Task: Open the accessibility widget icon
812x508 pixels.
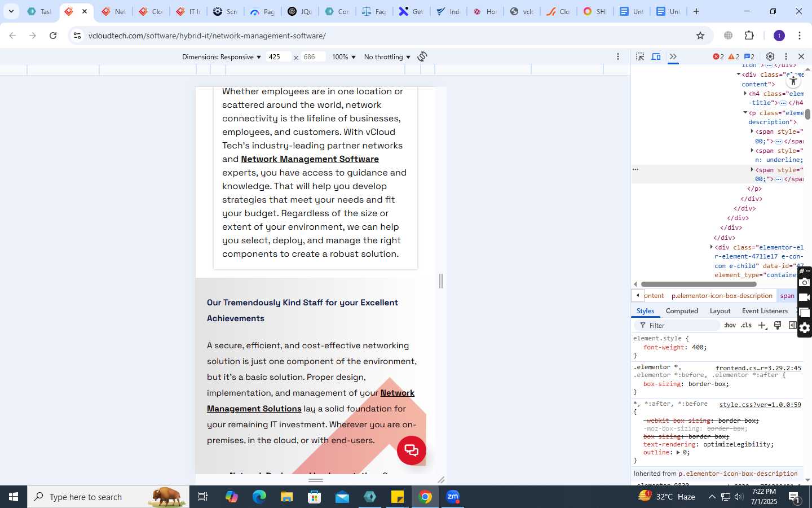Action: click(793, 81)
